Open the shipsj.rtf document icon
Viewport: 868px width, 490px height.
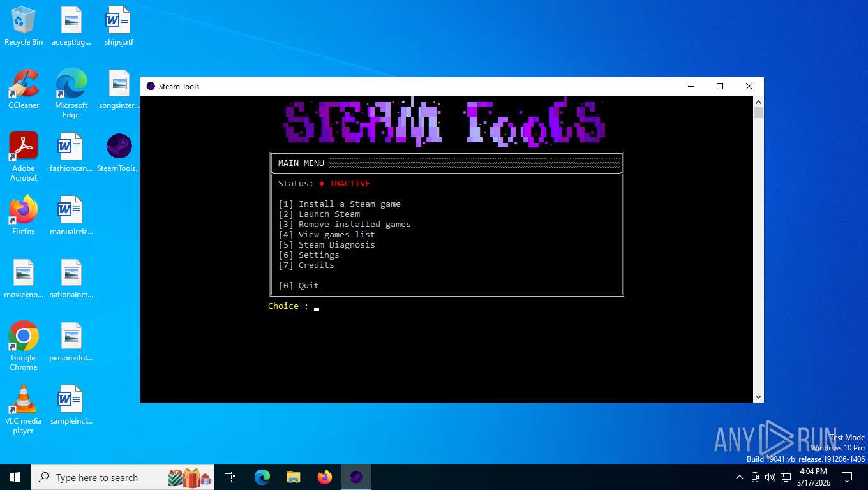point(119,27)
